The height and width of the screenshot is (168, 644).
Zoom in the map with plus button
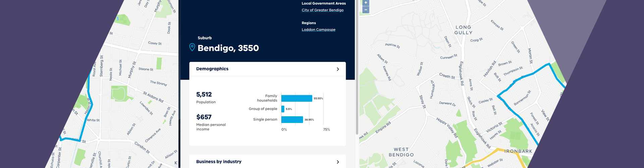[366, 3]
